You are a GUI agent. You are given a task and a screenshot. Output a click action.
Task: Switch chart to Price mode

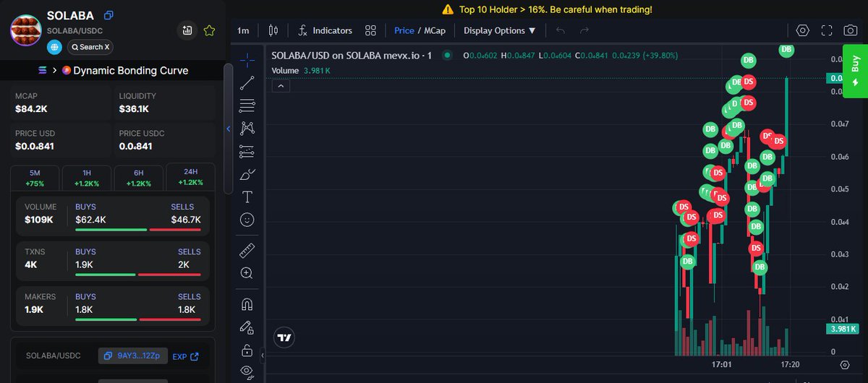pos(404,30)
